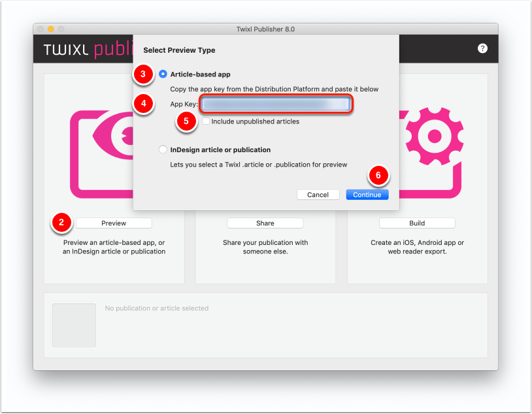532x414 pixels.
Task: Click the Twixl publisher logo
Action: [x=88, y=50]
